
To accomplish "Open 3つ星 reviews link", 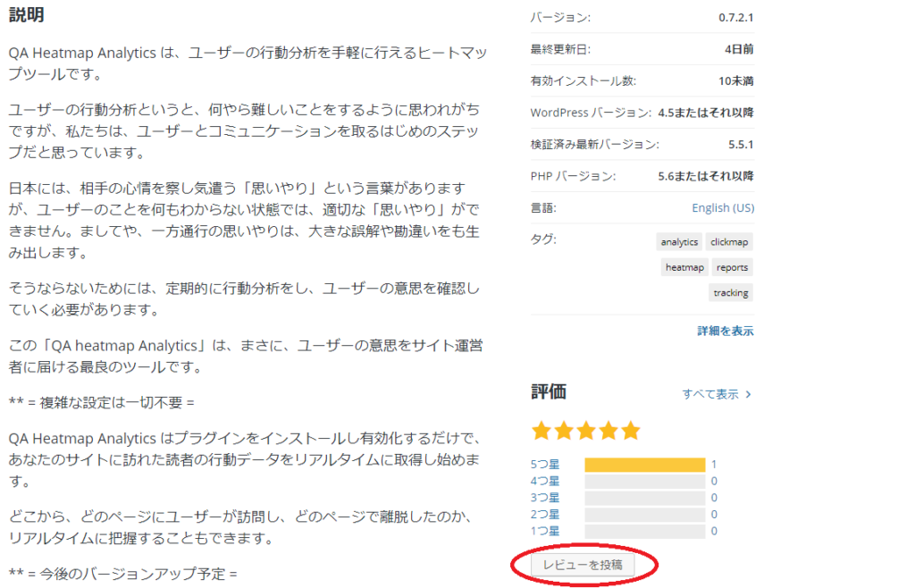I will point(545,498).
